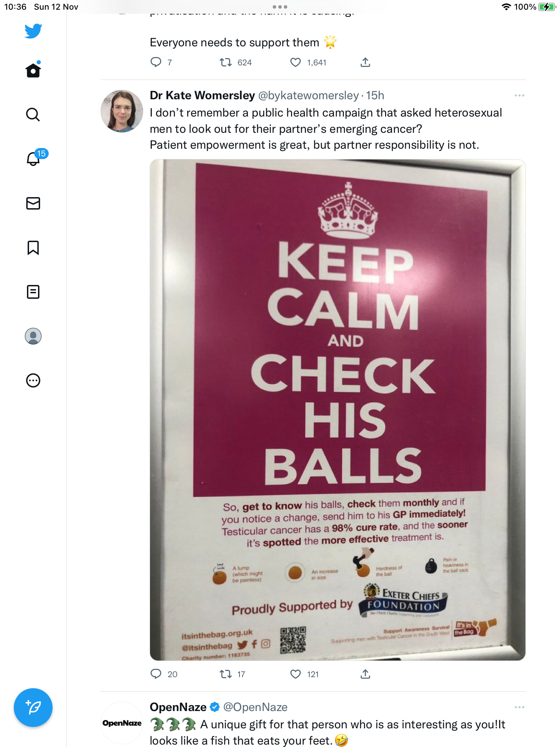The width and height of the screenshot is (560, 747).
Task: Open Messages envelope icon
Action: tap(33, 203)
